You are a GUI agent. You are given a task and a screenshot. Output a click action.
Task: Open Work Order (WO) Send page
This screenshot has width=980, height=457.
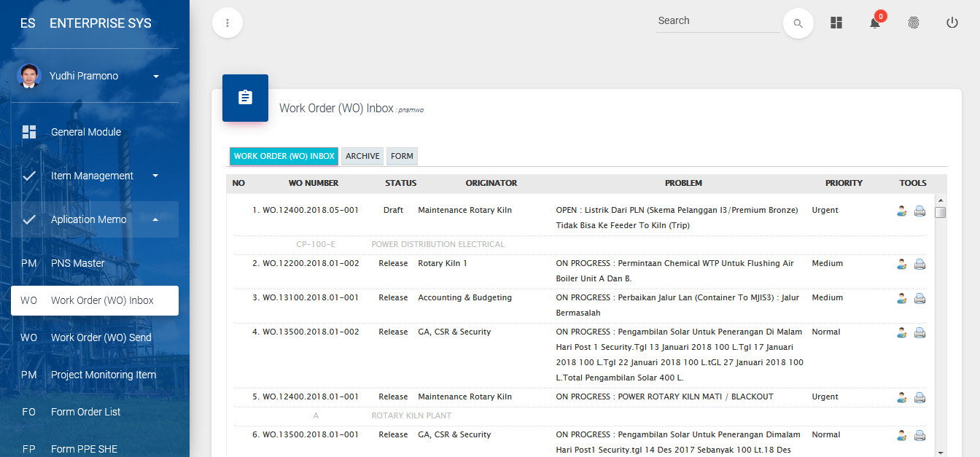[x=101, y=337]
